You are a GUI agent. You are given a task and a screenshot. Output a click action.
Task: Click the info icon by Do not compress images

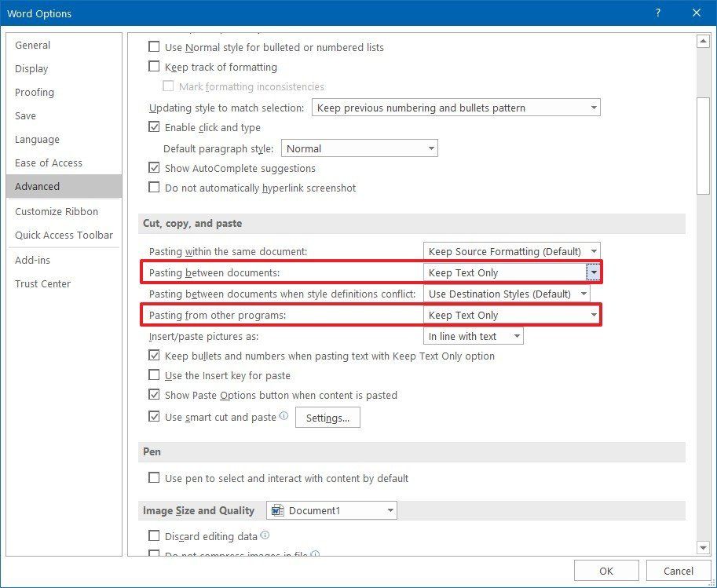315,554
